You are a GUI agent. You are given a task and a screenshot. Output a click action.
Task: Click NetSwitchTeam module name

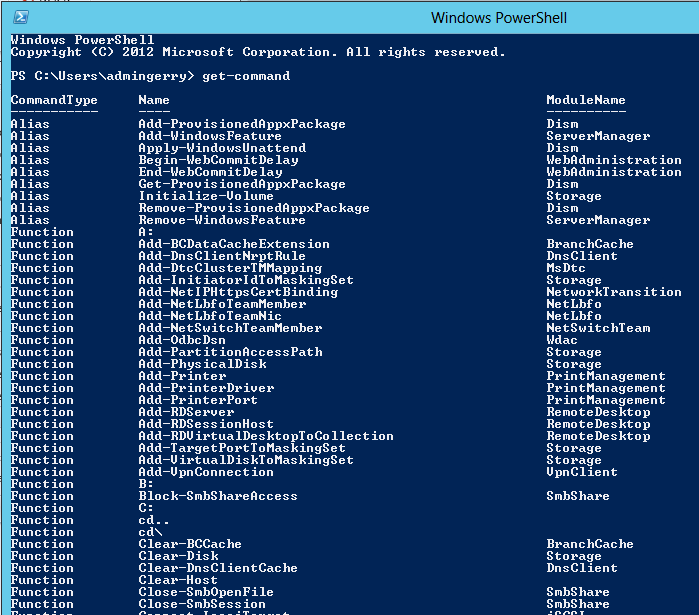coord(598,328)
